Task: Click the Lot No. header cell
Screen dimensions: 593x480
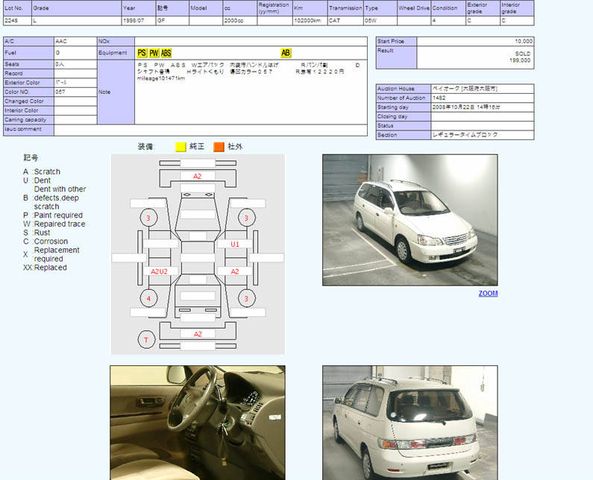Action: (x=17, y=8)
